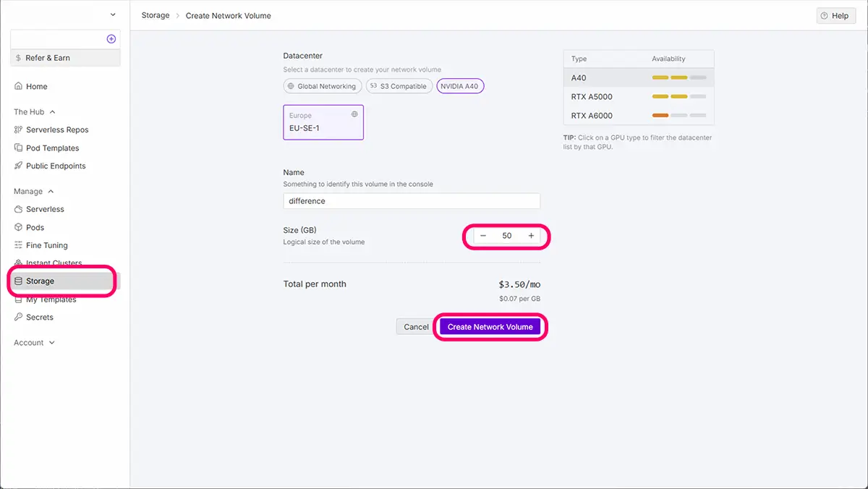
Task: Open the Secrets page
Action: [39, 318]
